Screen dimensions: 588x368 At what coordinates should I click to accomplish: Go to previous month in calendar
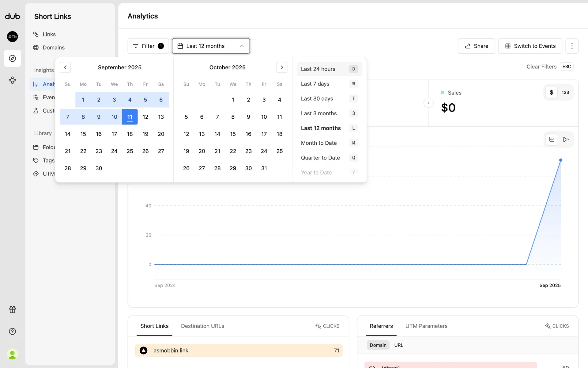[65, 67]
